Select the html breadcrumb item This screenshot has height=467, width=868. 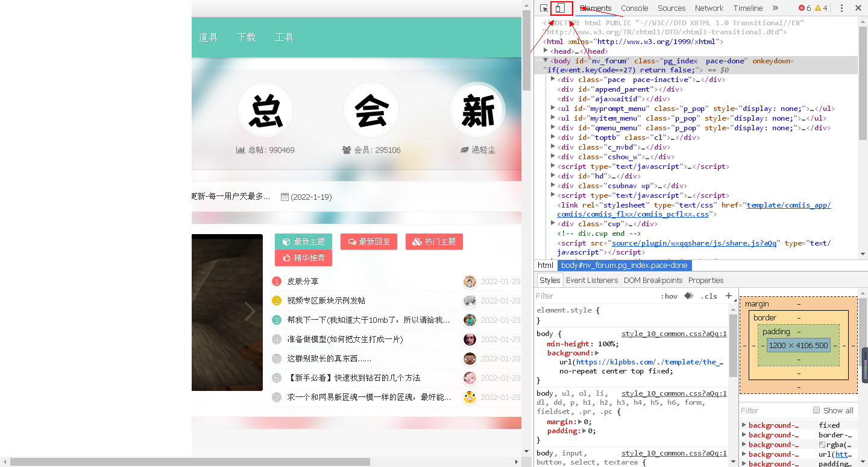tap(546, 265)
